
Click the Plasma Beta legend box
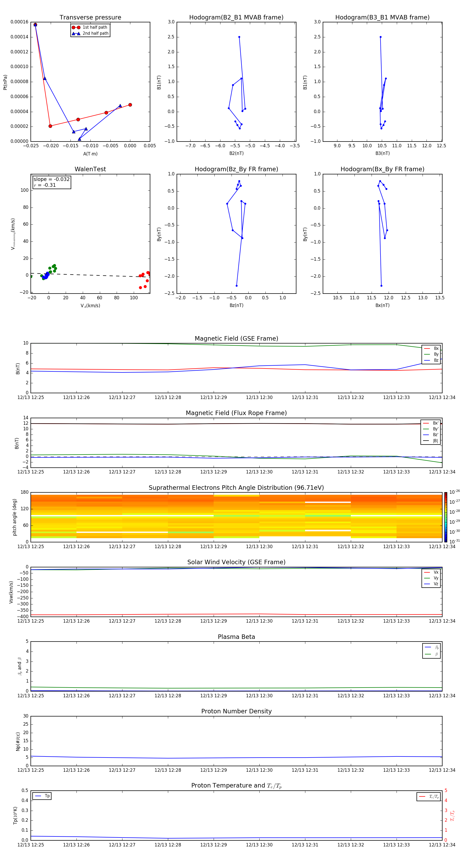click(431, 651)
